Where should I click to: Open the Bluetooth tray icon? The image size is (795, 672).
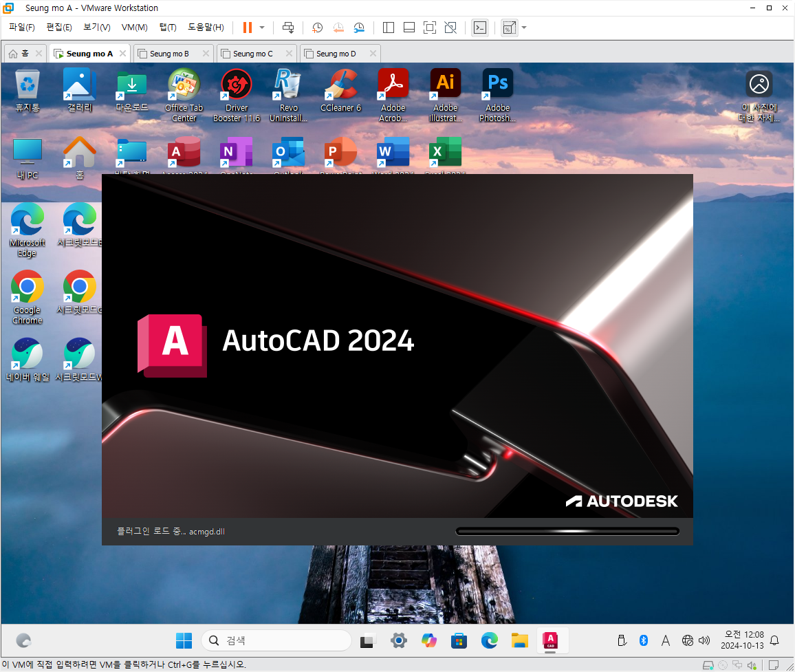[644, 640]
